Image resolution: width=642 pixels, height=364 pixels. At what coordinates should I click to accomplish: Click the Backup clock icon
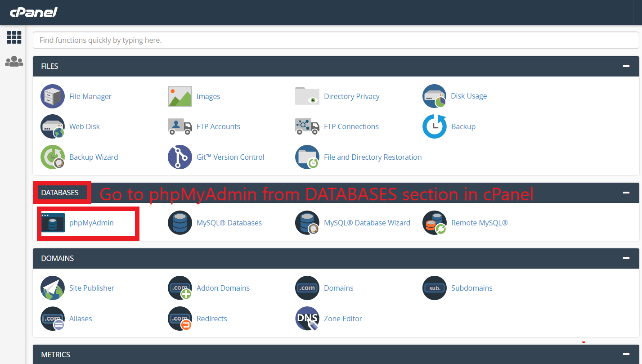click(x=435, y=126)
